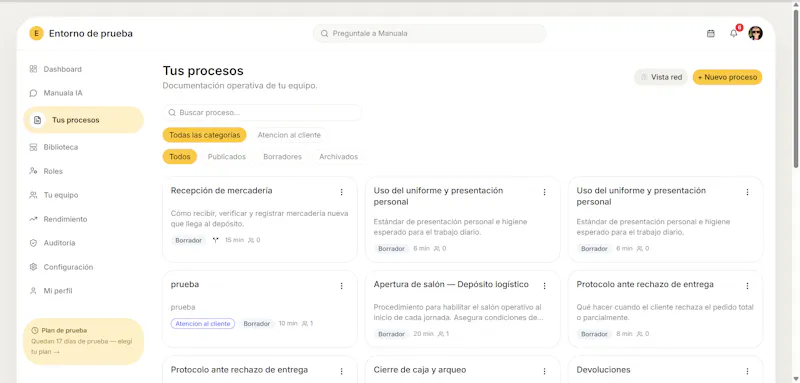The height and width of the screenshot is (383, 800).
Task: Open the user avatar menu
Action: click(756, 34)
